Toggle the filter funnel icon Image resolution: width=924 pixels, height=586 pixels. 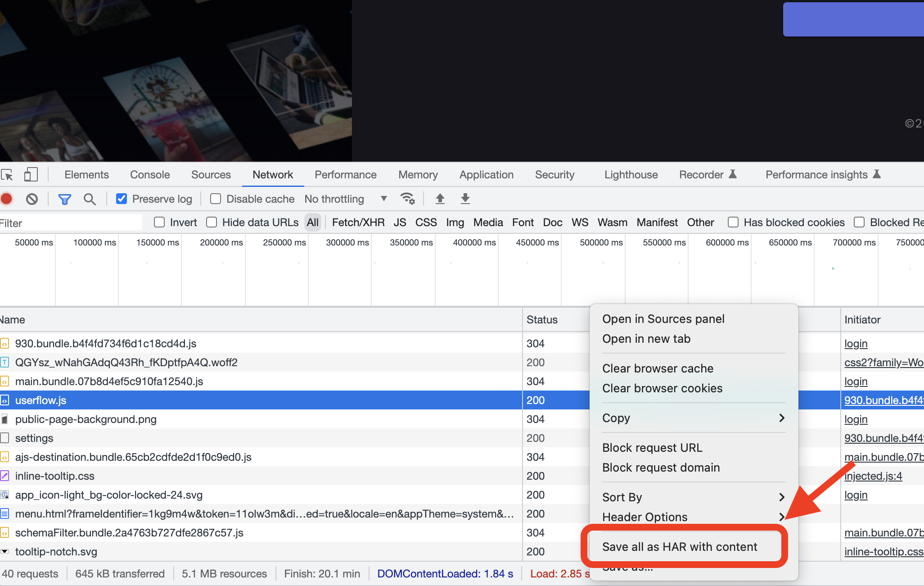tap(65, 199)
